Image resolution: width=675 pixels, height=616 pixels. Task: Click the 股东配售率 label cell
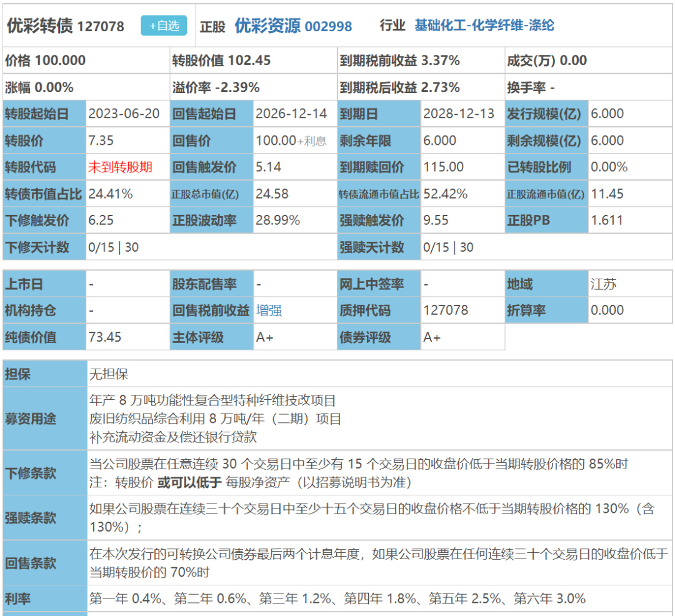[x=212, y=284]
